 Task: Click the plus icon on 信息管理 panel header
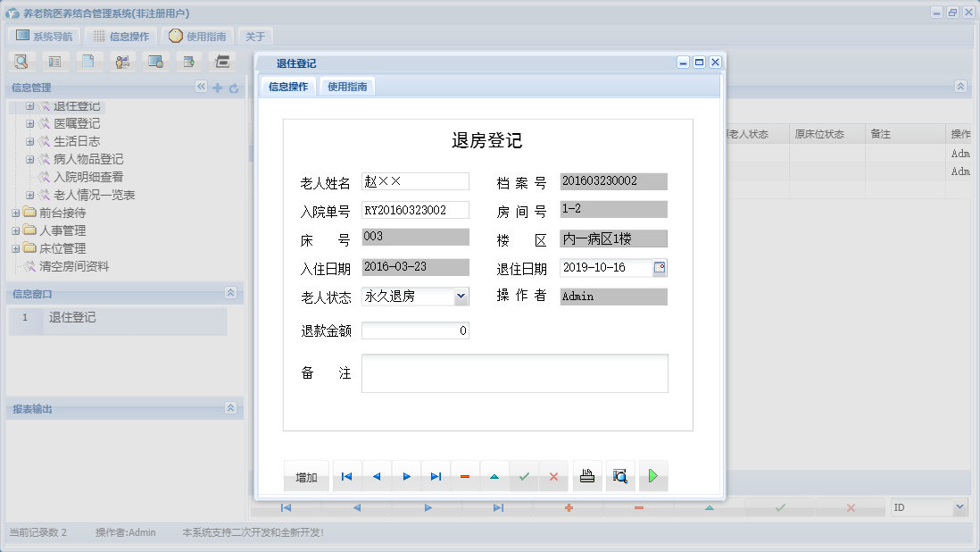point(220,88)
